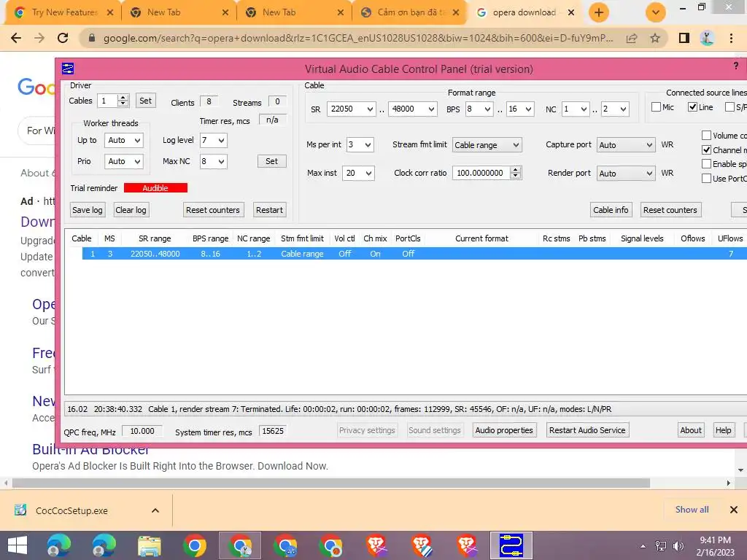Open the Max NC dropdown
Image resolution: width=747 pixels, height=560 pixels.
click(x=214, y=161)
